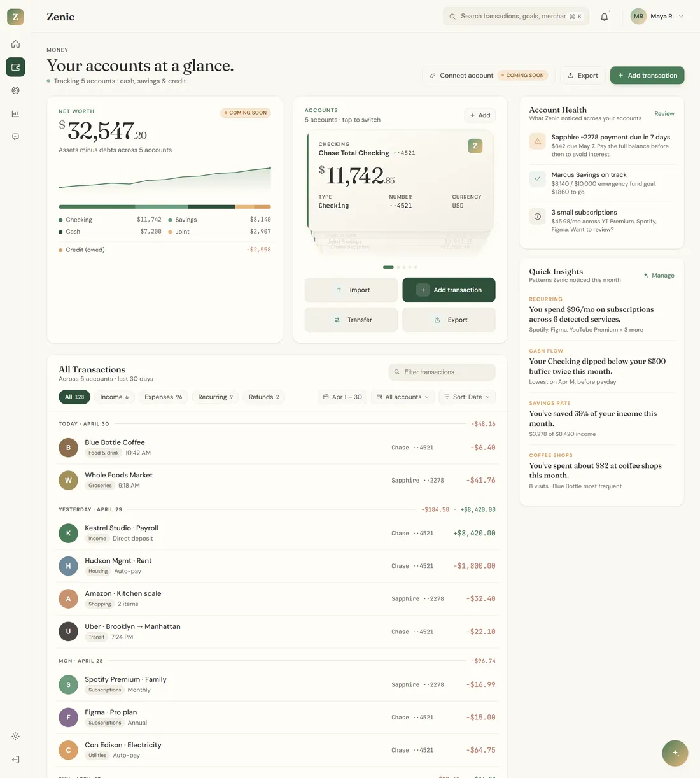The width and height of the screenshot is (700, 778).
Task: Open the Apr 1 – 30 date range picker
Action: click(342, 397)
